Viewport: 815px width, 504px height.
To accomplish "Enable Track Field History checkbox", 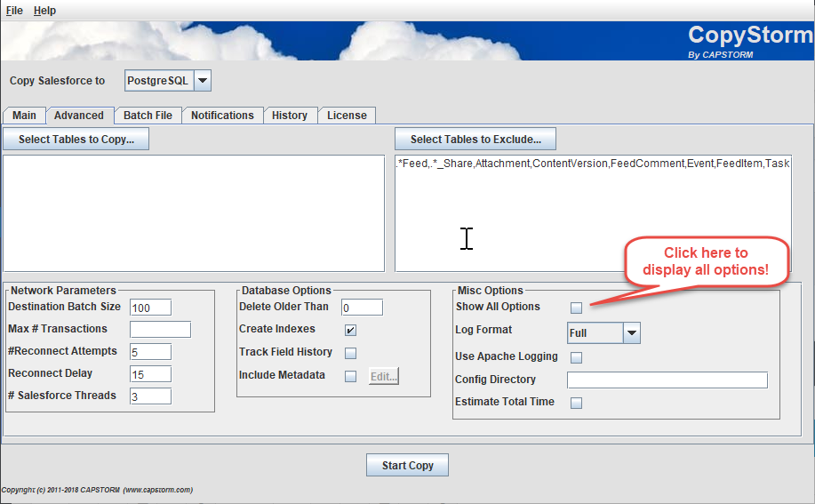I will (350, 353).
